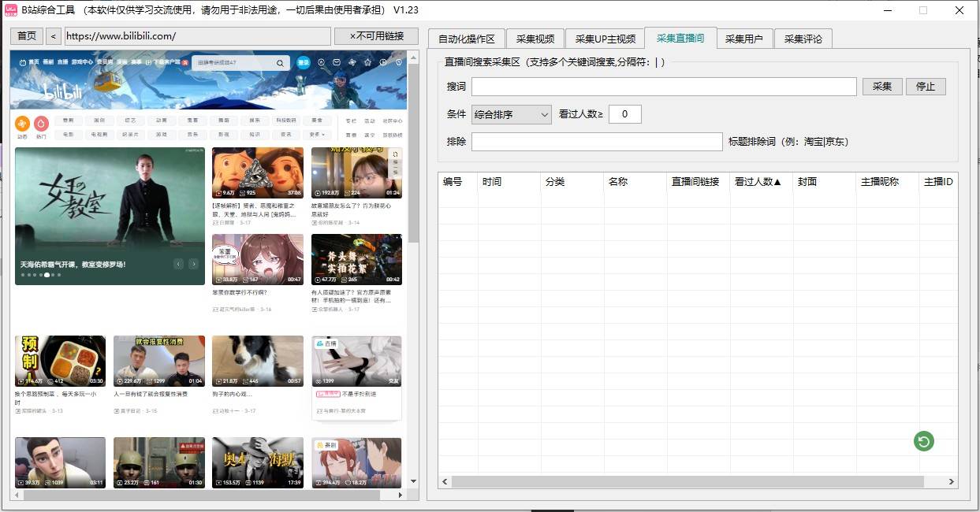Open the orange 动态 icon
Screen dimensions: 980x512
click(22, 124)
